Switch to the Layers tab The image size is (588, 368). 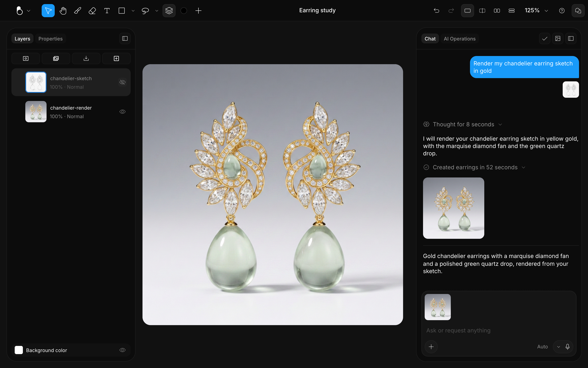coord(22,39)
